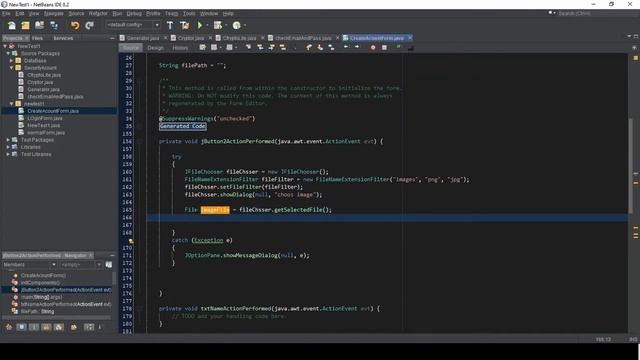The image size is (640, 360).
Task: Click the red Start Macro Recording icon
Action: pos(373,47)
